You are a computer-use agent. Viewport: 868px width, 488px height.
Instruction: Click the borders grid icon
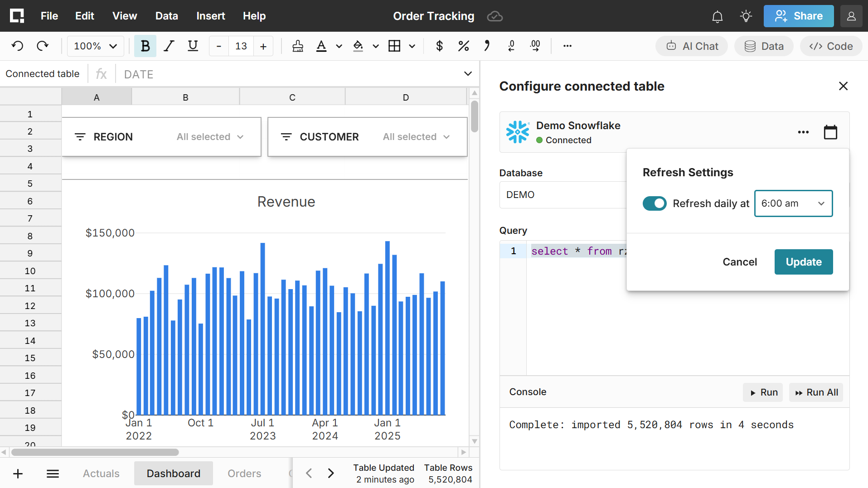click(x=394, y=46)
